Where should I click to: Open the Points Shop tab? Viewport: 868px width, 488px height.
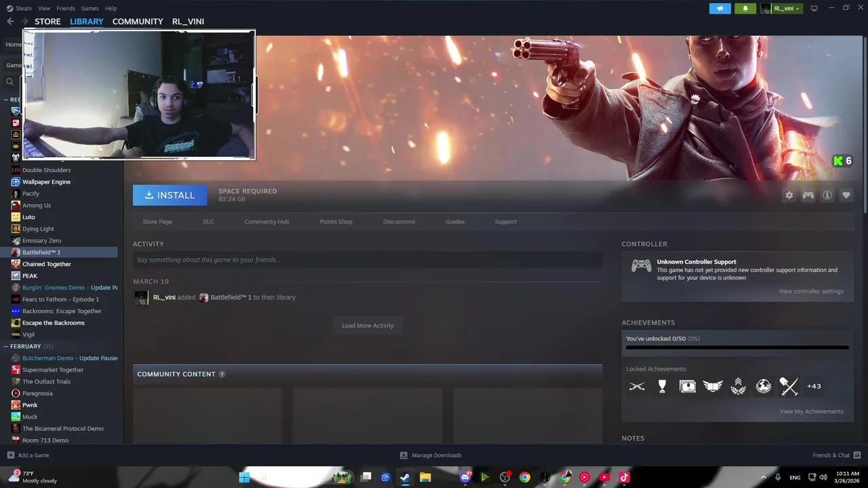pos(336,222)
